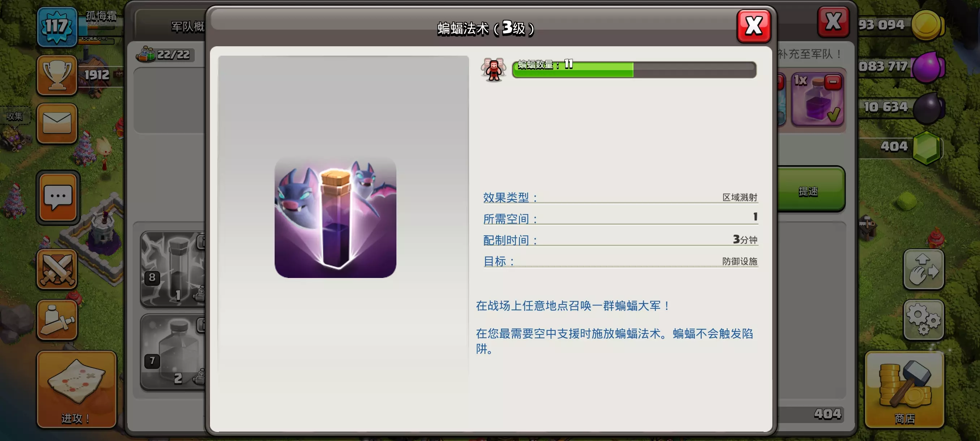Select the 1x queued purple spell card

(817, 100)
